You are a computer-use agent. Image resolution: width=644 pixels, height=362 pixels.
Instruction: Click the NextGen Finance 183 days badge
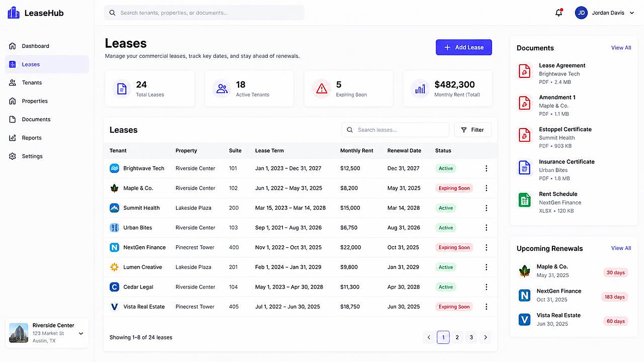pos(615,297)
